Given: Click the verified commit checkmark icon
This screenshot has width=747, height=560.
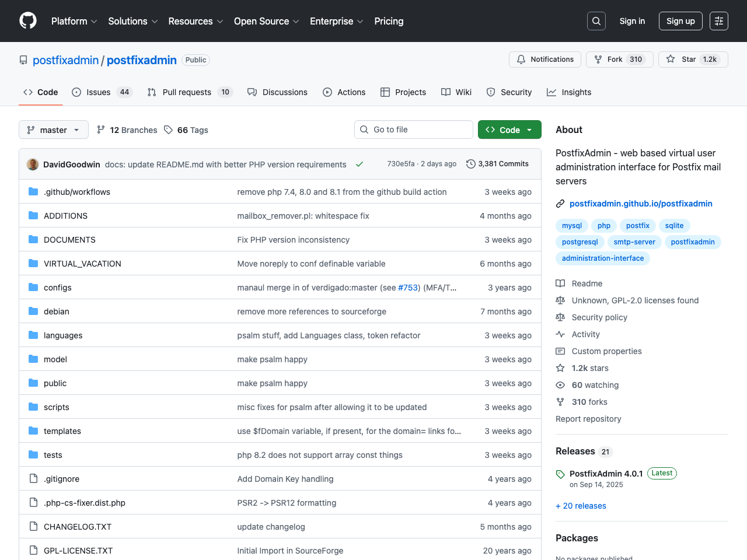Looking at the screenshot, I should point(359,164).
